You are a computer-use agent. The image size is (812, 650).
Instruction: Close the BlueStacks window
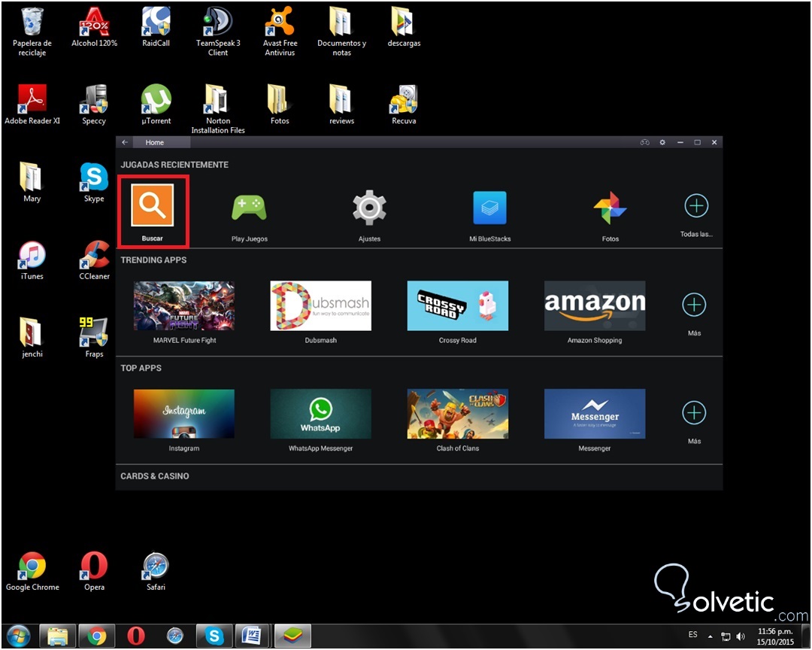pyautogui.click(x=714, y=142)
